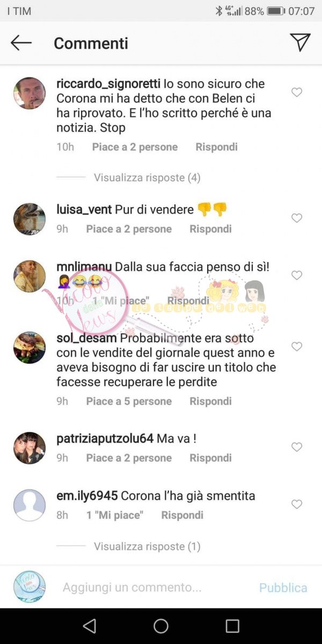Like sol_desam's comment with the heart
This screenshot has width=322, height=644.
point(297,347)
